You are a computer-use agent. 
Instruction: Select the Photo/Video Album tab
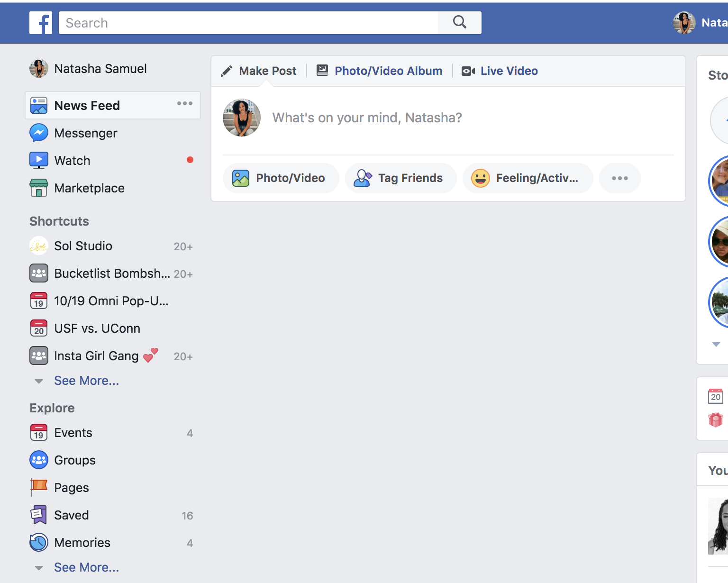coord(380,71)
